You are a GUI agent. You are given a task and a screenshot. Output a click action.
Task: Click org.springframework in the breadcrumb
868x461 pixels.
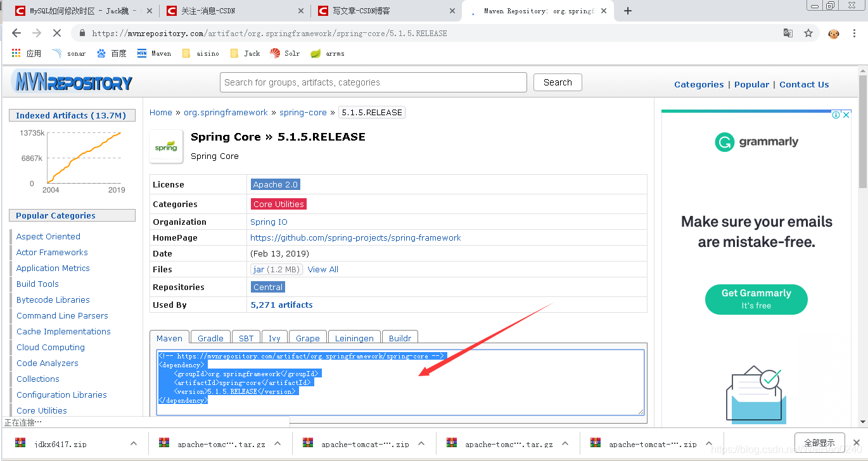coord(226,112)
